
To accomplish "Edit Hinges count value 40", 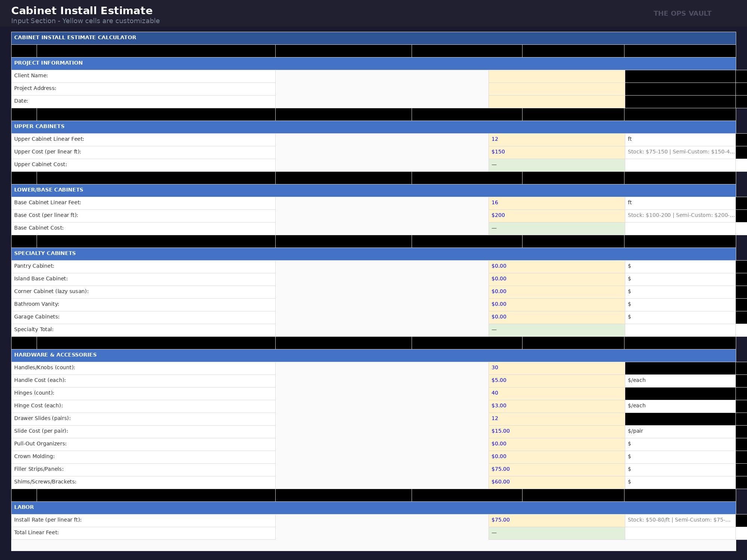I will pyautogui.click(x=557, y=394).
